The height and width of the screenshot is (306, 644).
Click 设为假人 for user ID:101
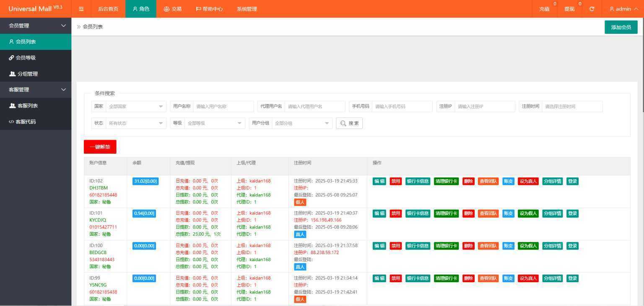(x=528, y=213)
